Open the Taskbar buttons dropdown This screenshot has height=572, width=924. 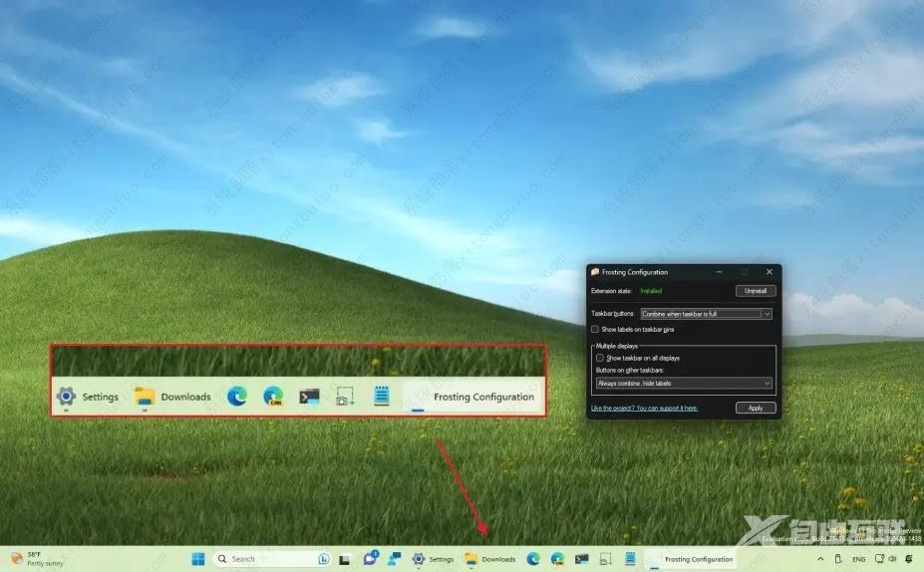point(706,314)
